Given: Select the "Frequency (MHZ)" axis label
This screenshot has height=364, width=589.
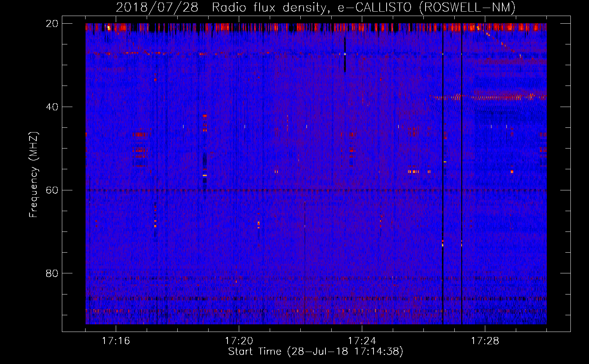Looking at the screenshot, I should (33, 175).
